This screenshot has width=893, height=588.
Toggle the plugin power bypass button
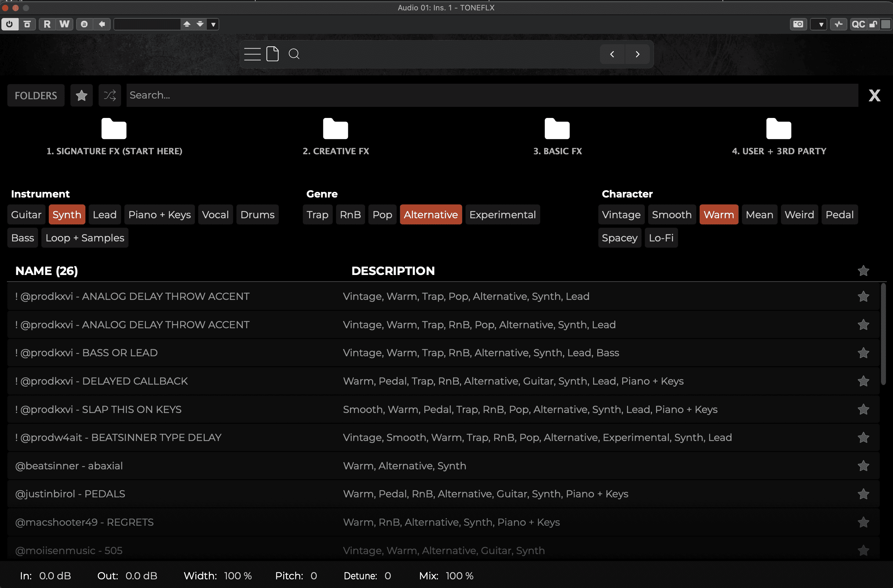coord(10,25)
